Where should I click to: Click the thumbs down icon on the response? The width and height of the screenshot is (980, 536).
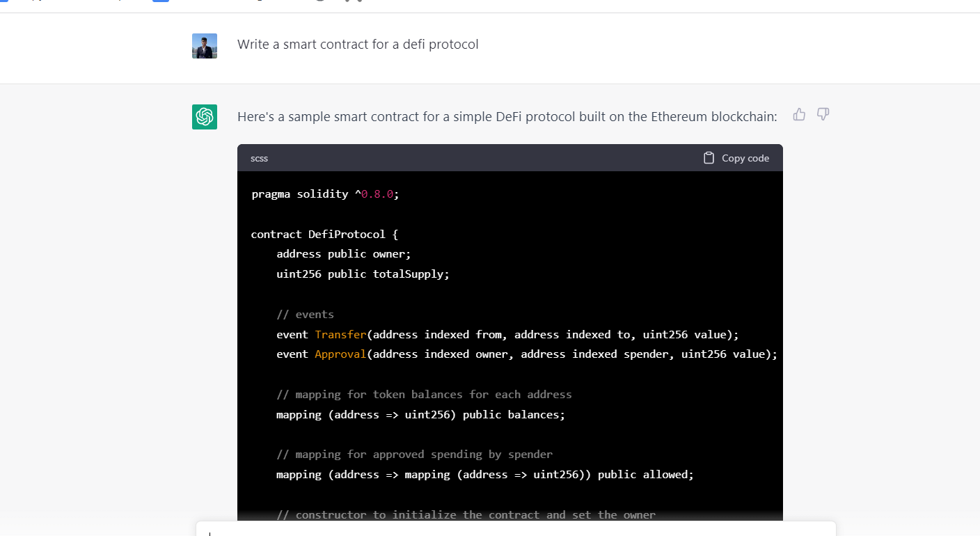coord(823,114)
